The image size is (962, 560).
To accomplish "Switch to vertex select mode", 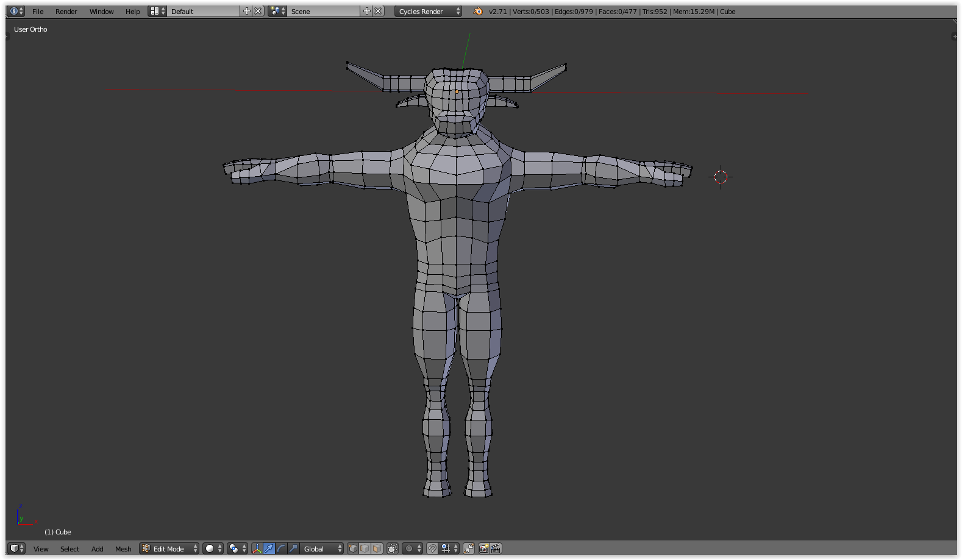I will pyautogui.click(x=352, y=548).
